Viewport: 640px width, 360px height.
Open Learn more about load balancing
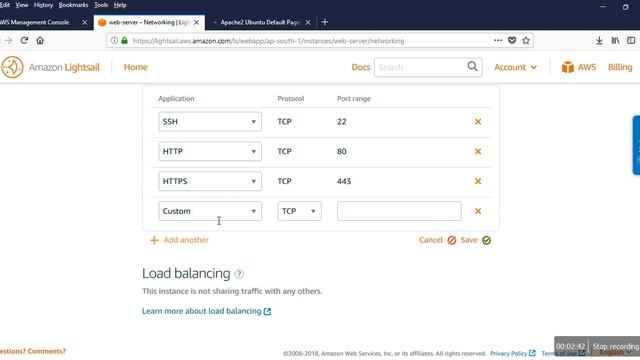point(206,311)
